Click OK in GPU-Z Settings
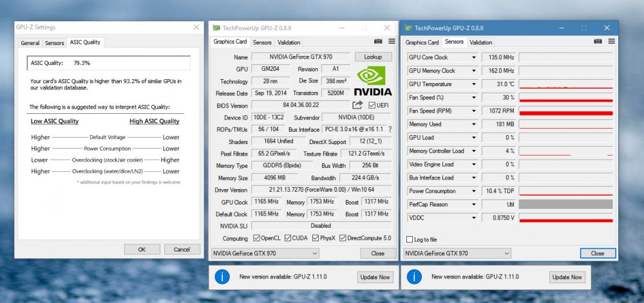 pos(142,250)
